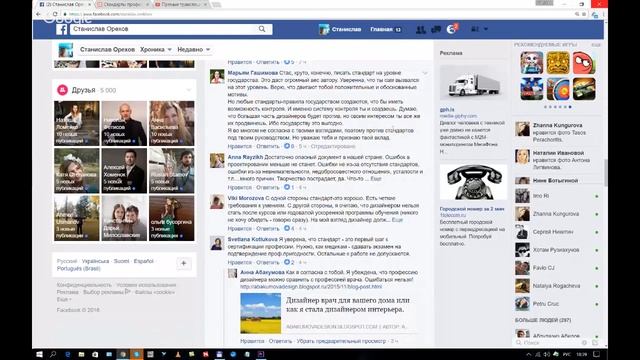Open the privacy shortcuts icon
The image size is (640, 360).
(x=475, y=29)
